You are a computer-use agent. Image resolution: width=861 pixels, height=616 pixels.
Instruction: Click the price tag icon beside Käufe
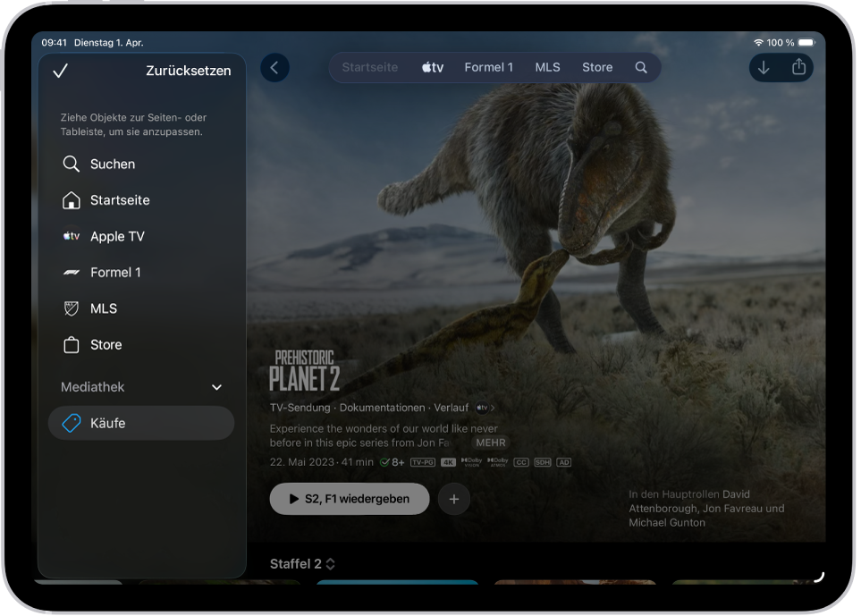[x=72, y=423]
